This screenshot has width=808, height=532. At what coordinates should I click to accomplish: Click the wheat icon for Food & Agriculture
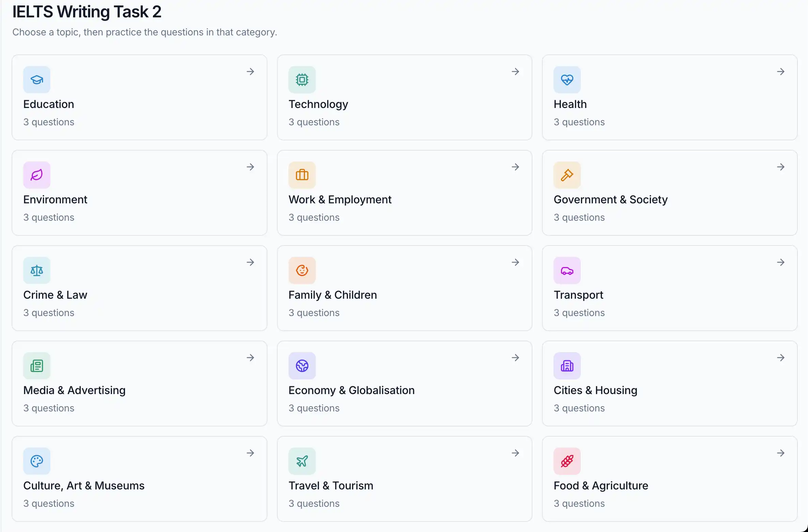[x=567, y=461]
